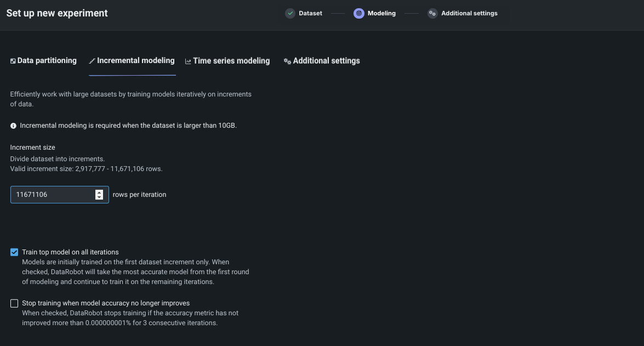Click the Modeling step target icon
644x346 pixels.
(x=359, y=13)
